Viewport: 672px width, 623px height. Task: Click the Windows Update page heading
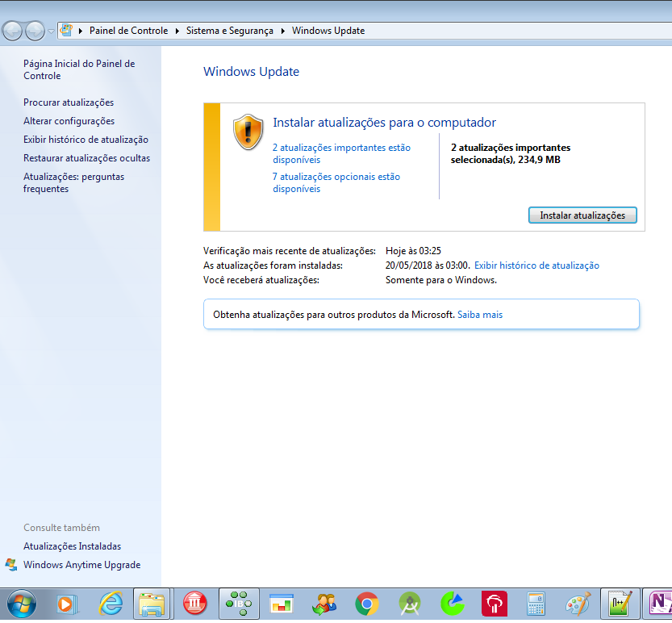coord(251,72)
